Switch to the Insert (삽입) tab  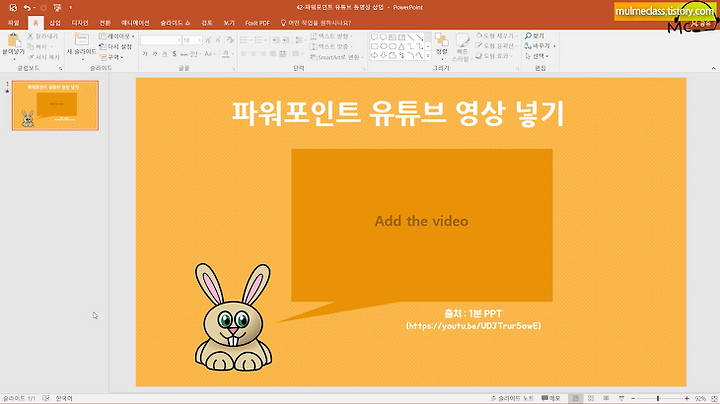pyautogui.click(x=55, y=23)
